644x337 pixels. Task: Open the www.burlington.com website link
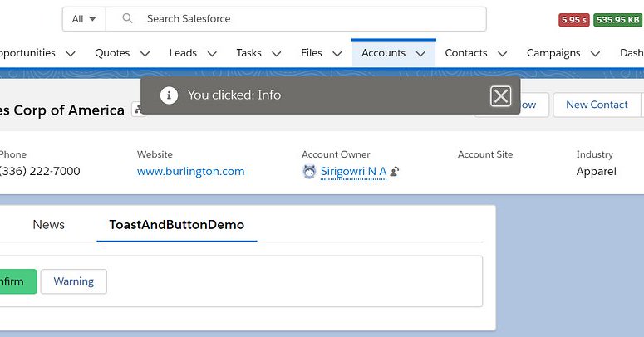point(190,171)
